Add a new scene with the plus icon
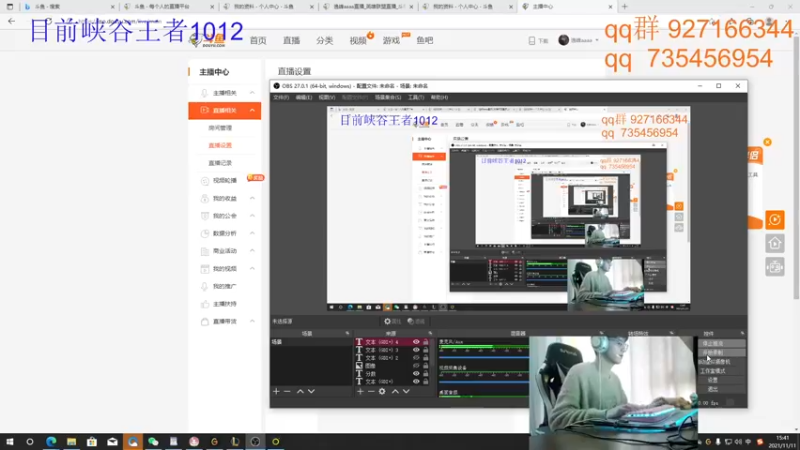 pyautogui.click(x=276, y=391)
